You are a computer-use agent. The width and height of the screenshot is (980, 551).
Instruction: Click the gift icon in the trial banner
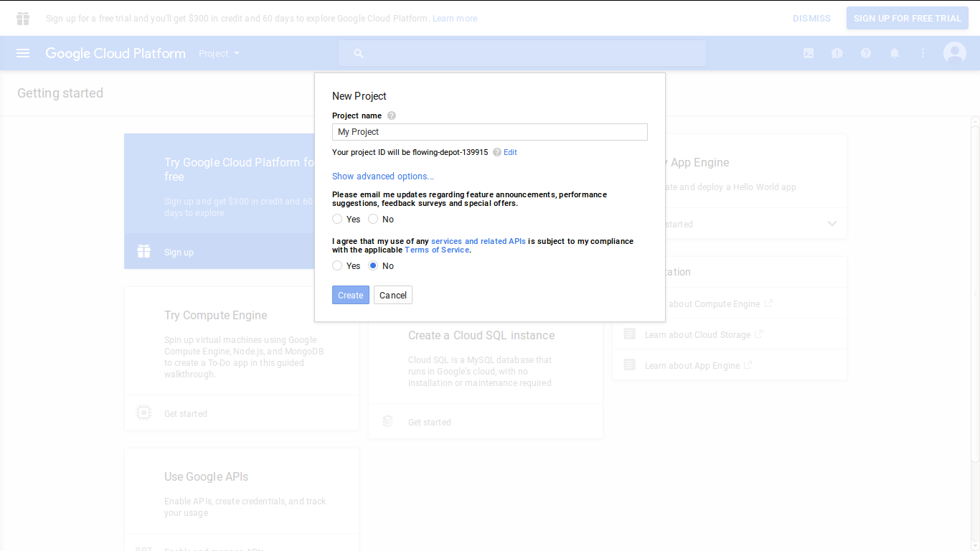point(23,19)
